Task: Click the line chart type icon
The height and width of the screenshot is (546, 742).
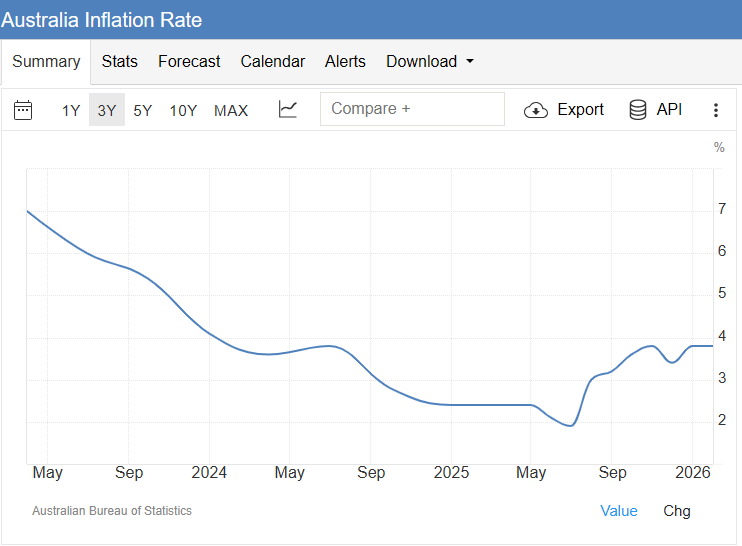Action: (x=288, y=110)
